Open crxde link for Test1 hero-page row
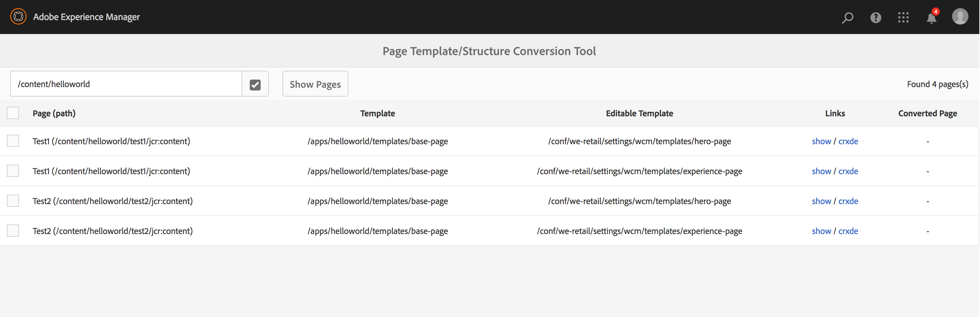The width and height of the screenshot is (980, 317). (x=848, y=141)
